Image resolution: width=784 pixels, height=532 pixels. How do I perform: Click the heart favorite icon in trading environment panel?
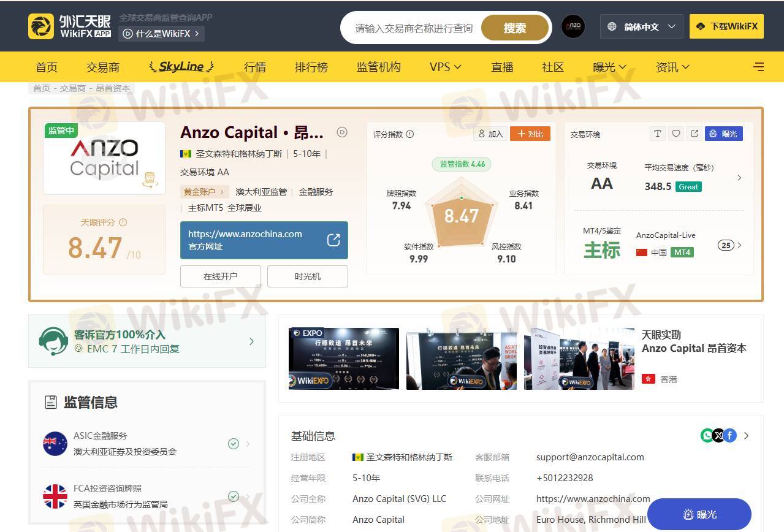coord(676,134)
